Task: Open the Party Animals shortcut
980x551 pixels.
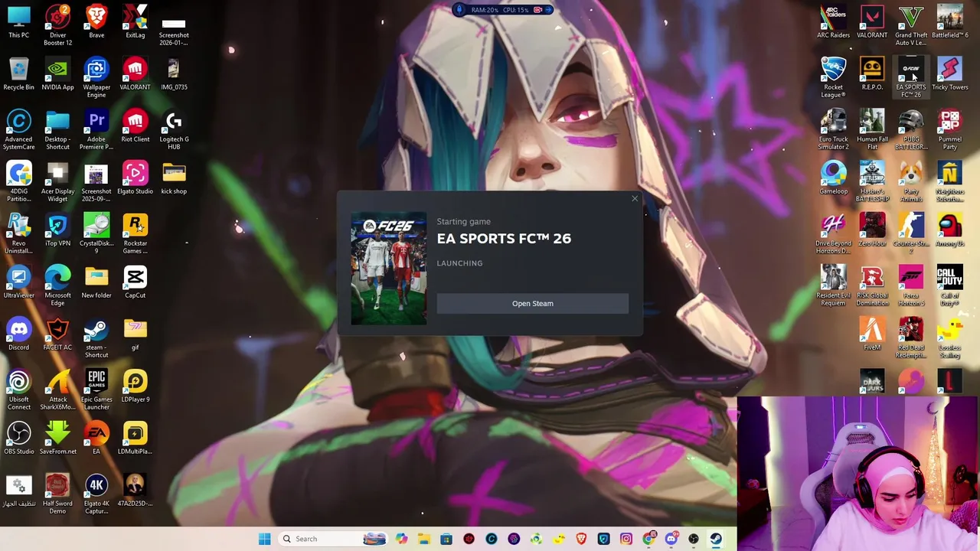Action: point(911,181)
